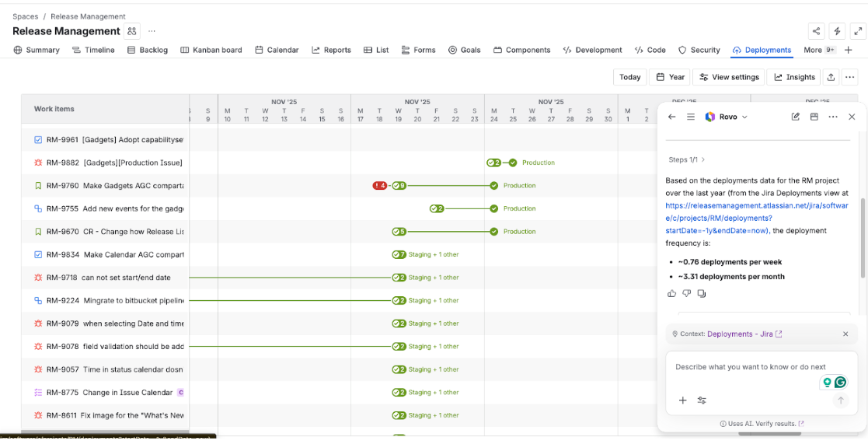868x444 pixels.
Task: Expand the Steps 1/1 section
Action: pyautogui.click(x=687, y=159)
